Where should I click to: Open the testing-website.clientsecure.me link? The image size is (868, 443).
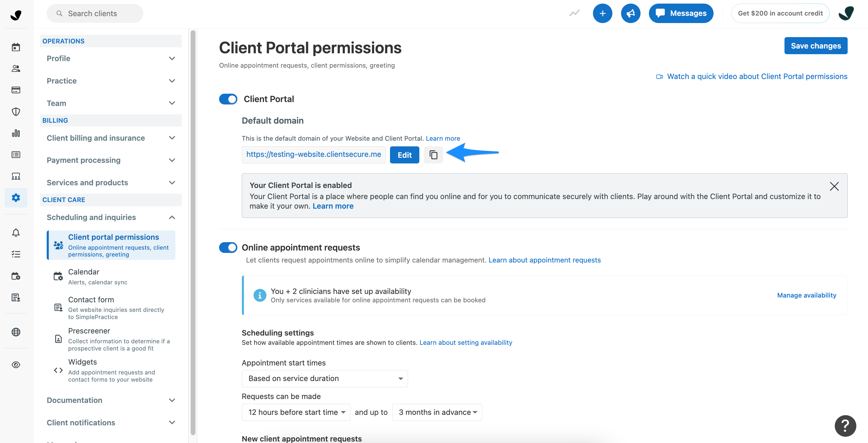[x=314, y=154]
